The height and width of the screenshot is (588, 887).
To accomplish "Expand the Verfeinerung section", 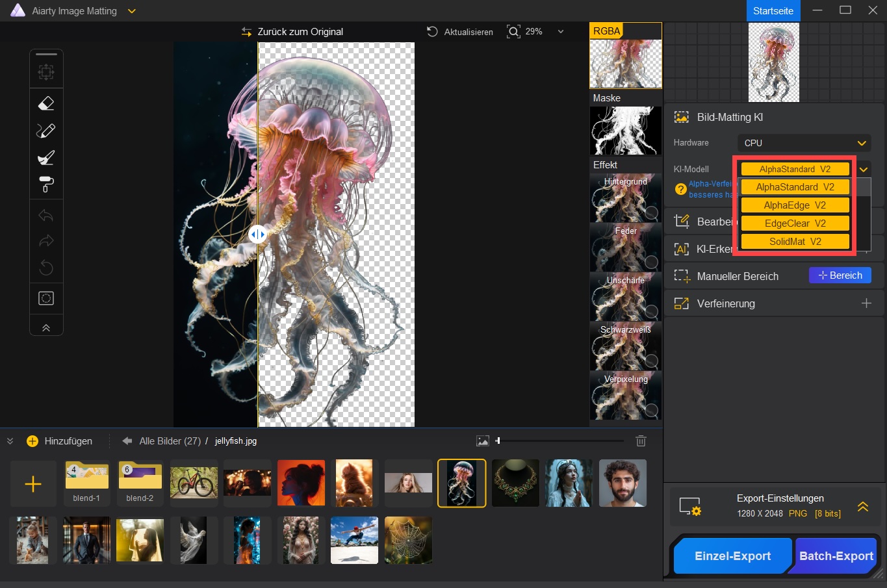I will [866, 303].
